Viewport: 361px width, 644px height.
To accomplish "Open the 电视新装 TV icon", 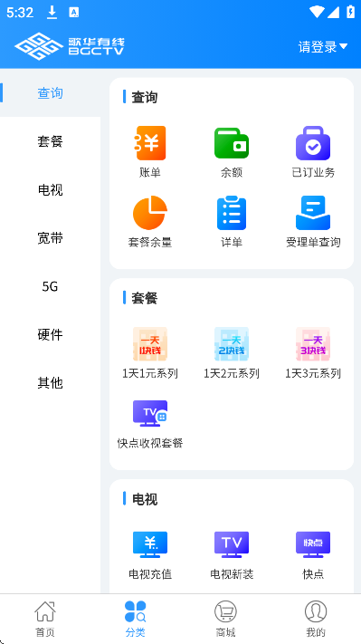I will point(232,544).
